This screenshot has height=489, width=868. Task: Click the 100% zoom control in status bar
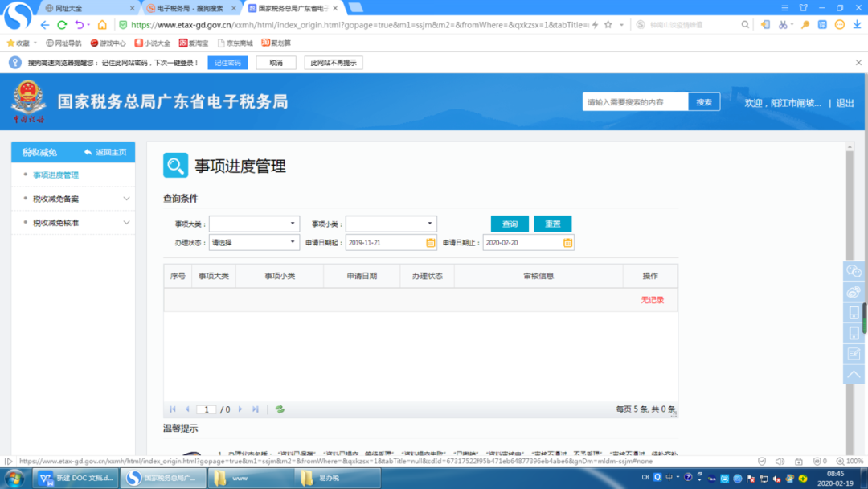coord(850,462)
